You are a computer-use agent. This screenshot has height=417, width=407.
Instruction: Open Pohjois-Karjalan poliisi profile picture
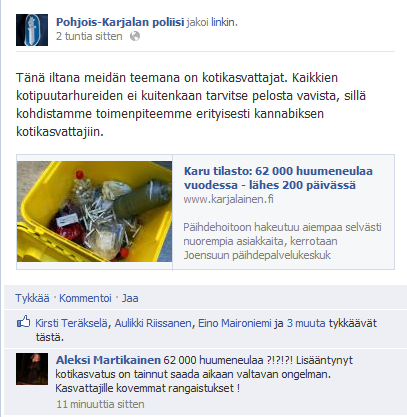pyautogui.click(x=32, y=30)
